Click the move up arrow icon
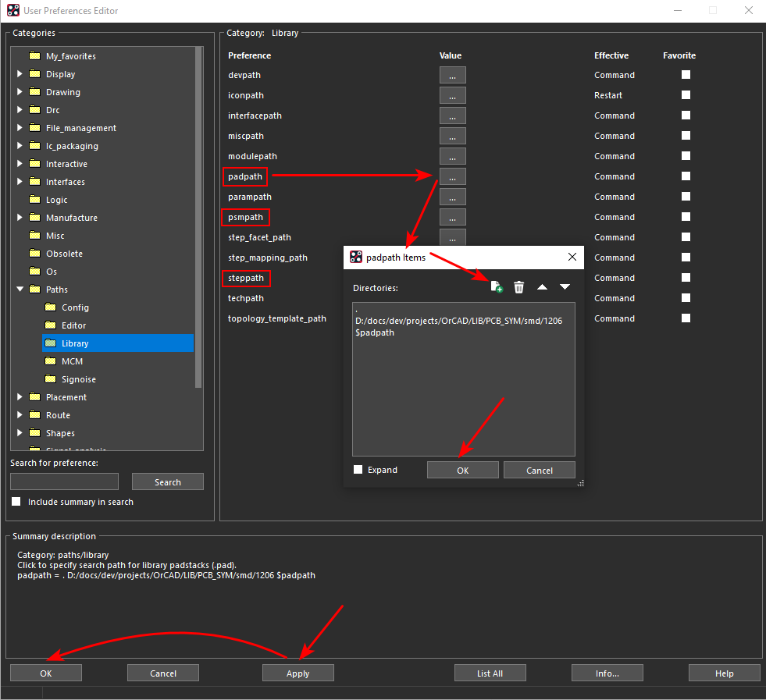 pyautogui.click(x=542, y=287)
